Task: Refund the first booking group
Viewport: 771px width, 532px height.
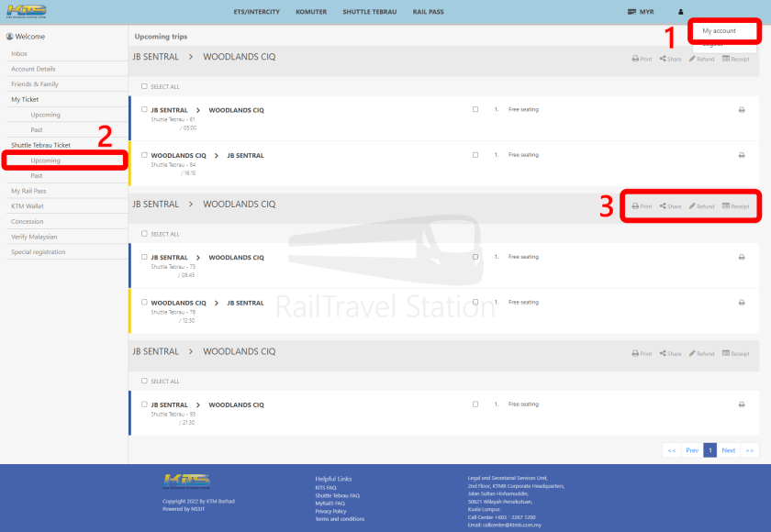Action: [x=701, y=59]
